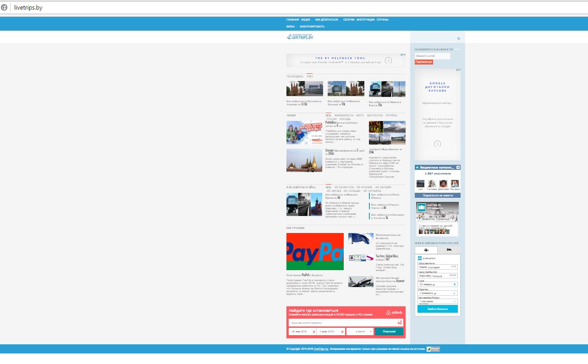This screenshot has height=364, width=588.
Task: Open the Bangkok temple article thumbnail
Action: coord(305,160)
